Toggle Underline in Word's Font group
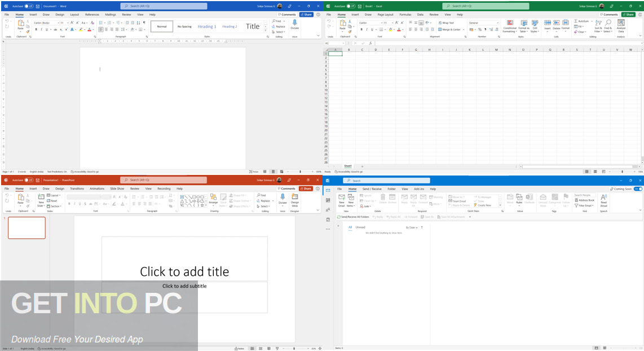The image size is (644, 351). 46,29
